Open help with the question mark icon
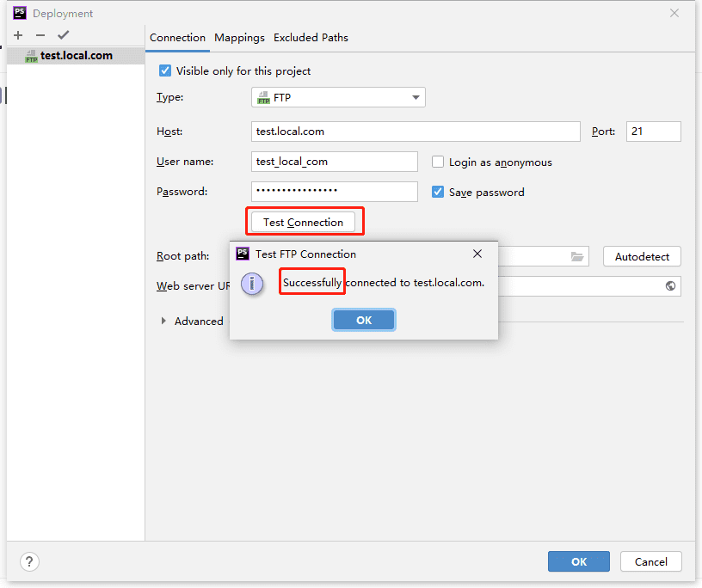Viewport: 702px width, 588px height. [29, 561]
